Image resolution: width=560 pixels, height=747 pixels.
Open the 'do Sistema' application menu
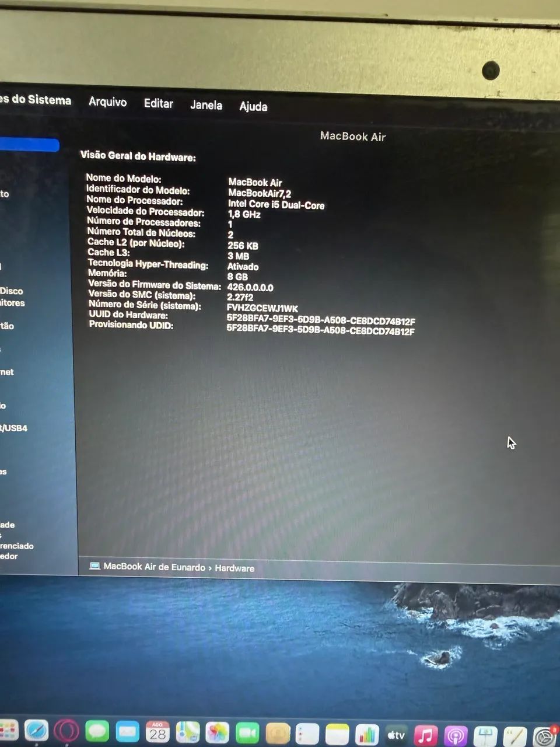point(36,99)
